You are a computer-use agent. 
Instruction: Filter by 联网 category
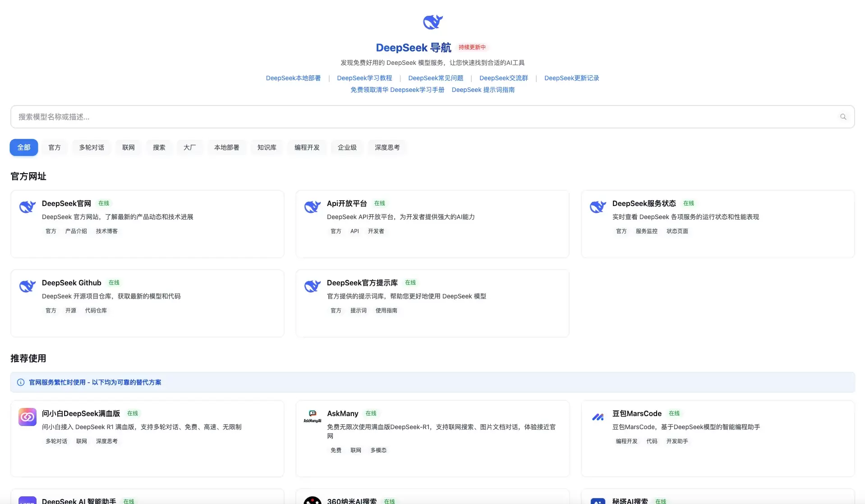click(x=129, y=147)
